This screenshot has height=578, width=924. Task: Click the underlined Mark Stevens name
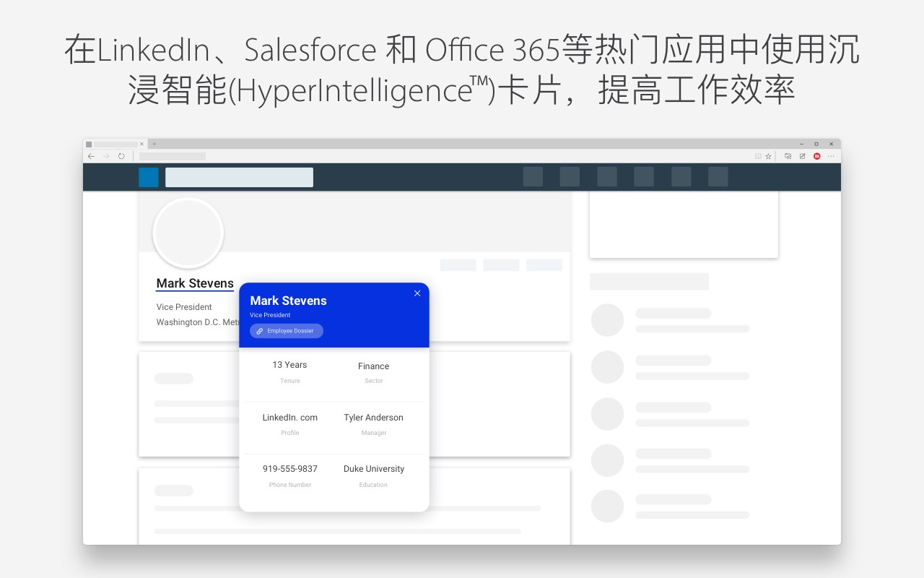click(x=195, y=283)
